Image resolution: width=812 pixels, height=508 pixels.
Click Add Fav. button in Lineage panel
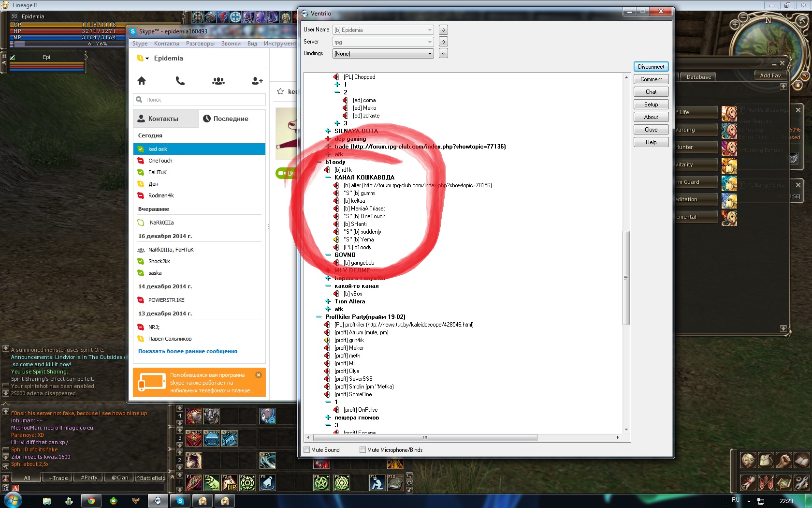[x=770, y=75]
